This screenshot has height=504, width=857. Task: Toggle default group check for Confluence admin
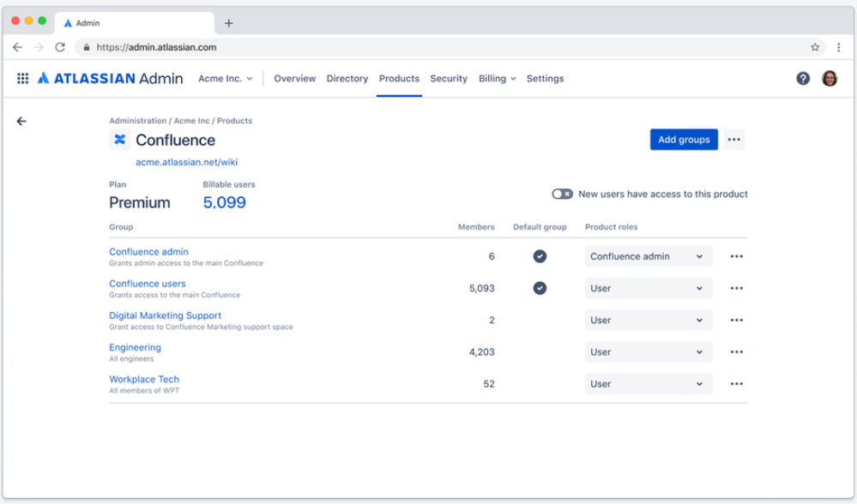(540, 256)
